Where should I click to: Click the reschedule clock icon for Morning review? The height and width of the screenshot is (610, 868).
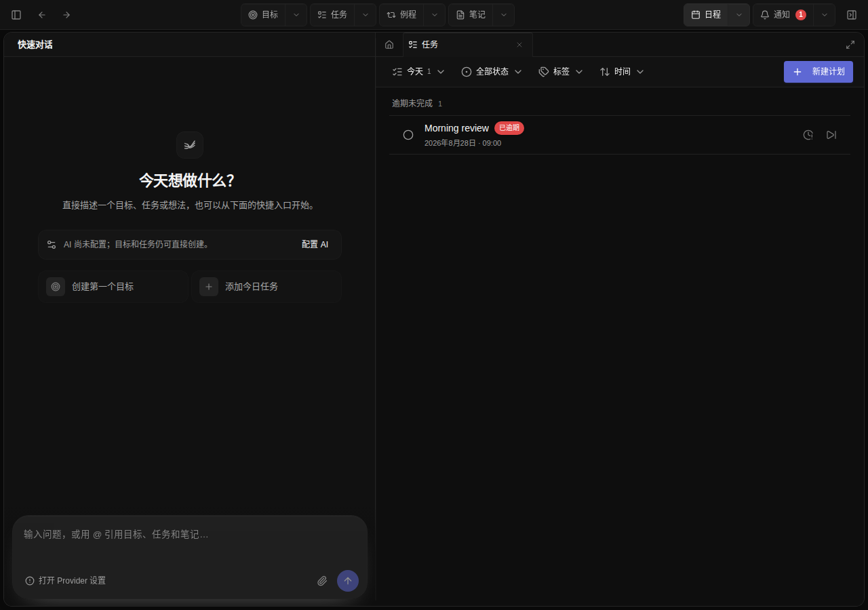(808, 135)
